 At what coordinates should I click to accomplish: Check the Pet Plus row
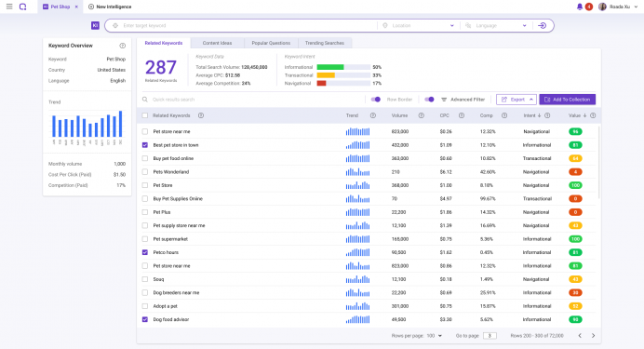point(145,212)
